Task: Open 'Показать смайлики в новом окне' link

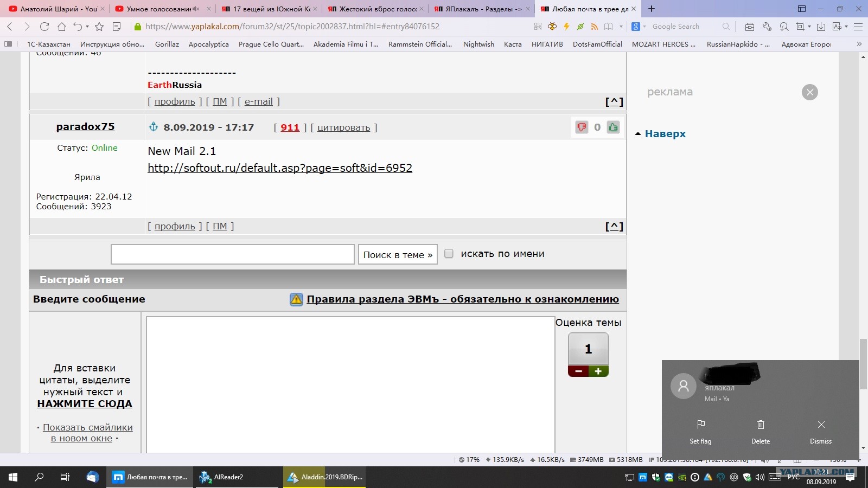Action: coord(87,433)
